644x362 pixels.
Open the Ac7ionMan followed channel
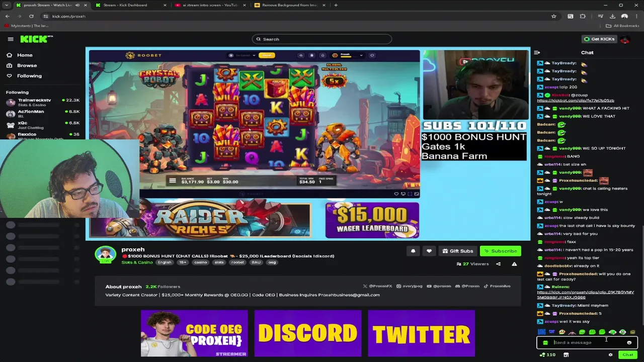[x=43, y=114]
